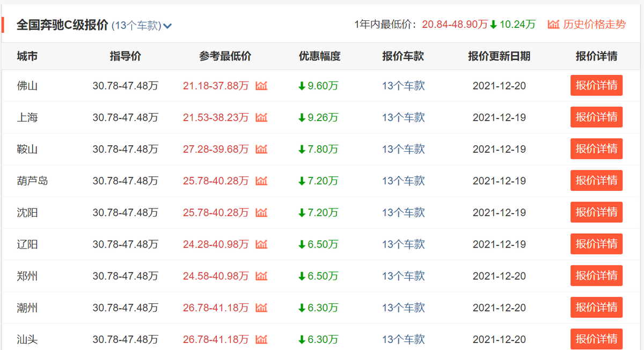Image resolution: width=644 pixels, height=350 pixels.
Task: Click the 报价更新日期 column header
Action: coord(499,56)
